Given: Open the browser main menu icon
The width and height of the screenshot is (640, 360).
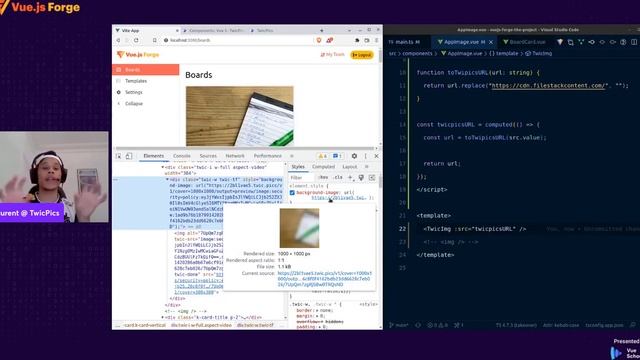Looking at the screenshot, I should (x=376, y=40).
